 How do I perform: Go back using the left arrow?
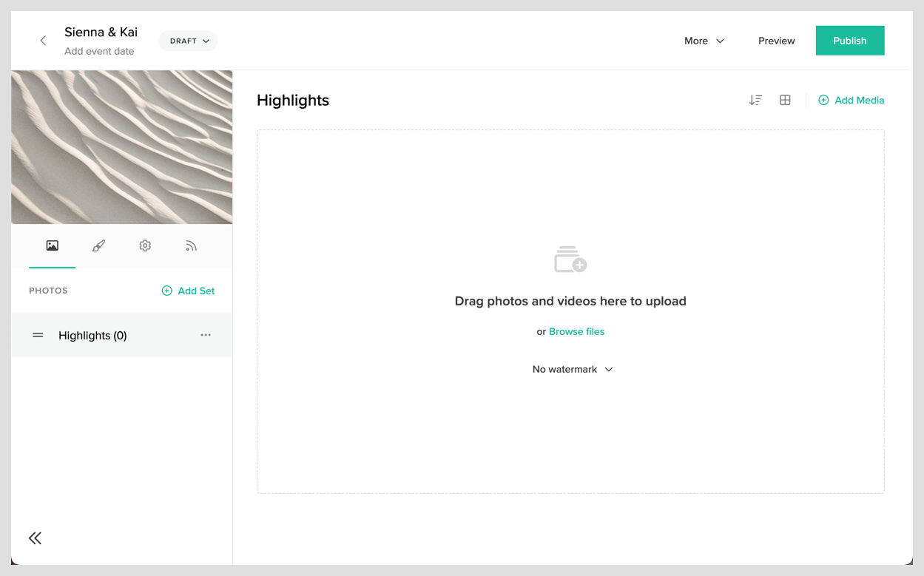[x=43, y=41]
